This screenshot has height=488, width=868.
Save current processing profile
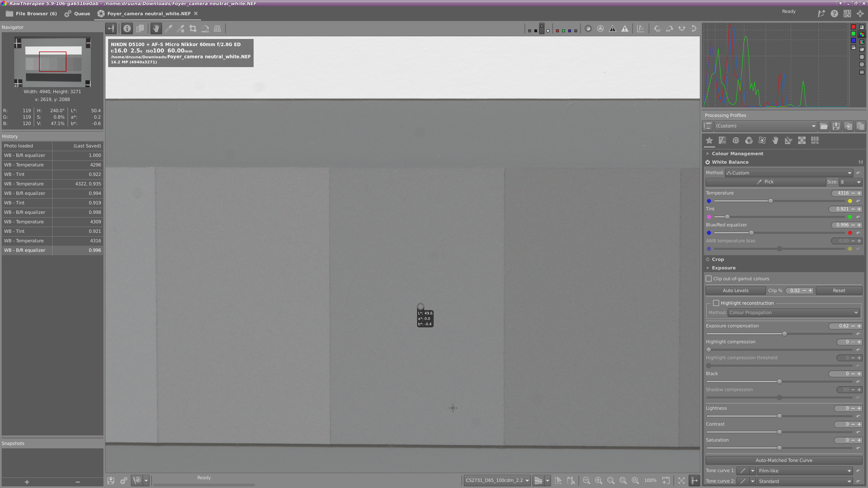[x=836, y=126]
